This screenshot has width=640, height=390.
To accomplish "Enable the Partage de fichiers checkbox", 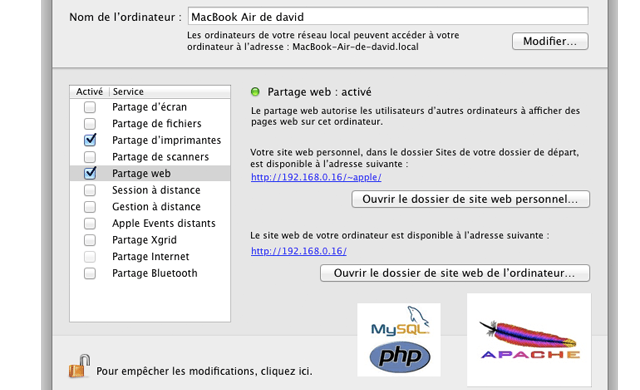I will tap(90, 124).
